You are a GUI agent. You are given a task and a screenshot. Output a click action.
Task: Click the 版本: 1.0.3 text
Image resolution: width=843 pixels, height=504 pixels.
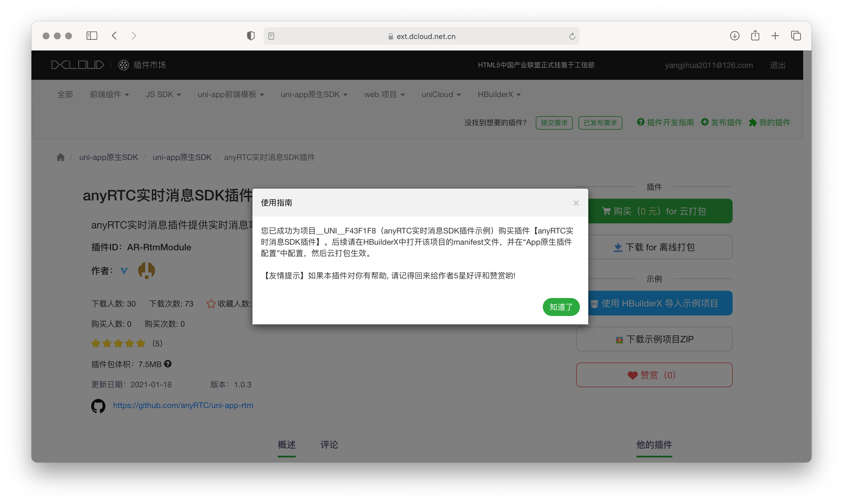coord(231,384)
